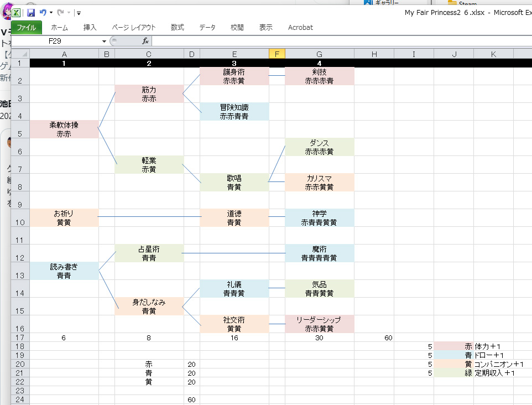
Task: Expand the Name Box dropdown arrow
Action: (104, 41)
